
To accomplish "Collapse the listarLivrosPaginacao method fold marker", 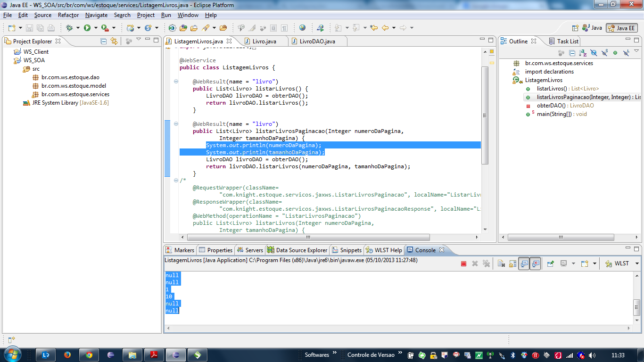I will point(176,124).
